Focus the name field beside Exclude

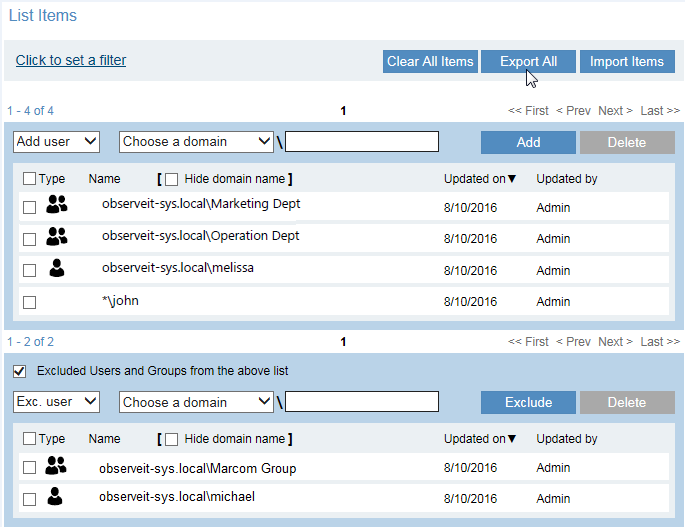click(x=362, y=402)
